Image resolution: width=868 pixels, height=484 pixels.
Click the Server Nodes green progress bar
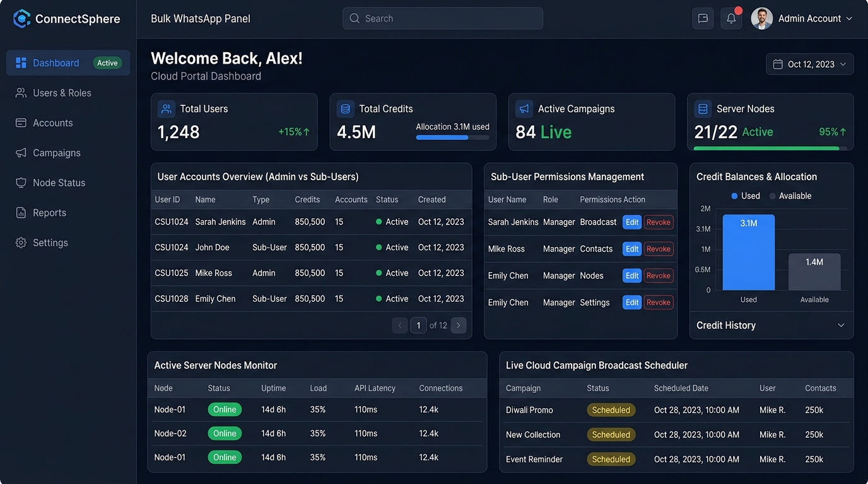(x=770, y=149)
